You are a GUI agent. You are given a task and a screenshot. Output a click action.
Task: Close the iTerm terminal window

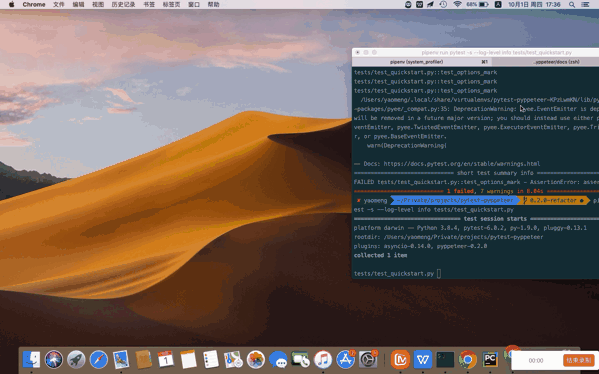point(358,52)
